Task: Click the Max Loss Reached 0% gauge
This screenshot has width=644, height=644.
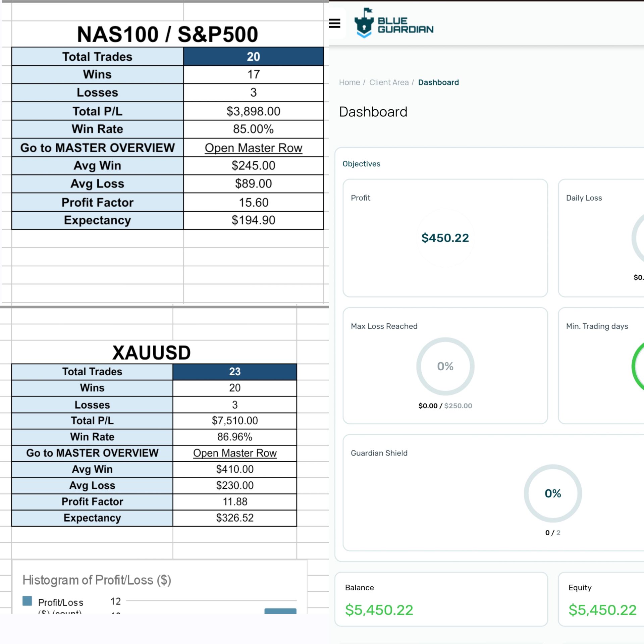Action: click(x=445, y=366)
